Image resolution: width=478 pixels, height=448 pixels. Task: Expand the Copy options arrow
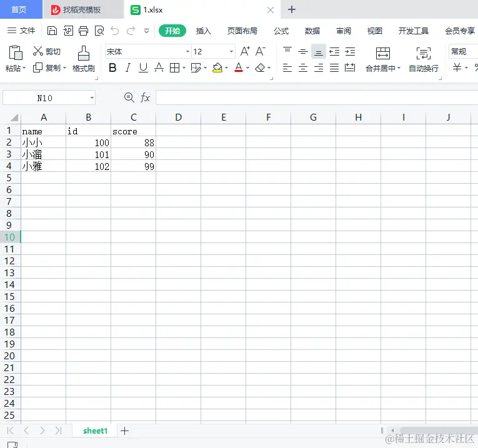[x=64, y=68]
